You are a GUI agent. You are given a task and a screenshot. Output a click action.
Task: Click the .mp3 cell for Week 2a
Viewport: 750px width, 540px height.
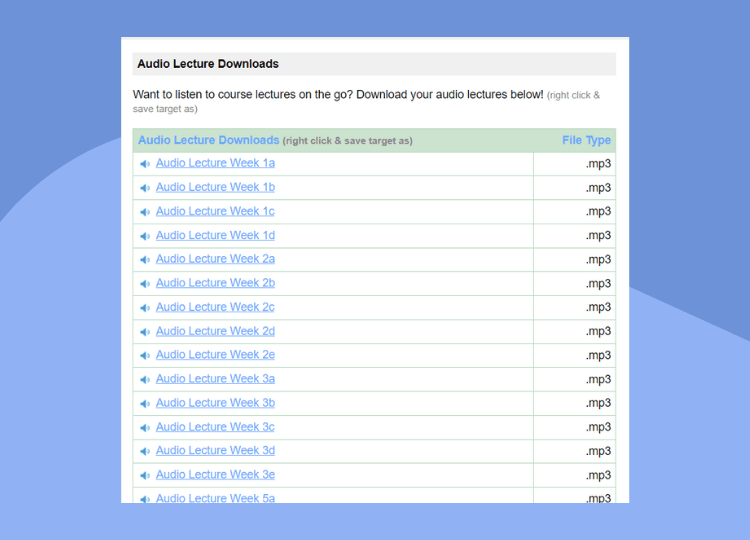574,259
